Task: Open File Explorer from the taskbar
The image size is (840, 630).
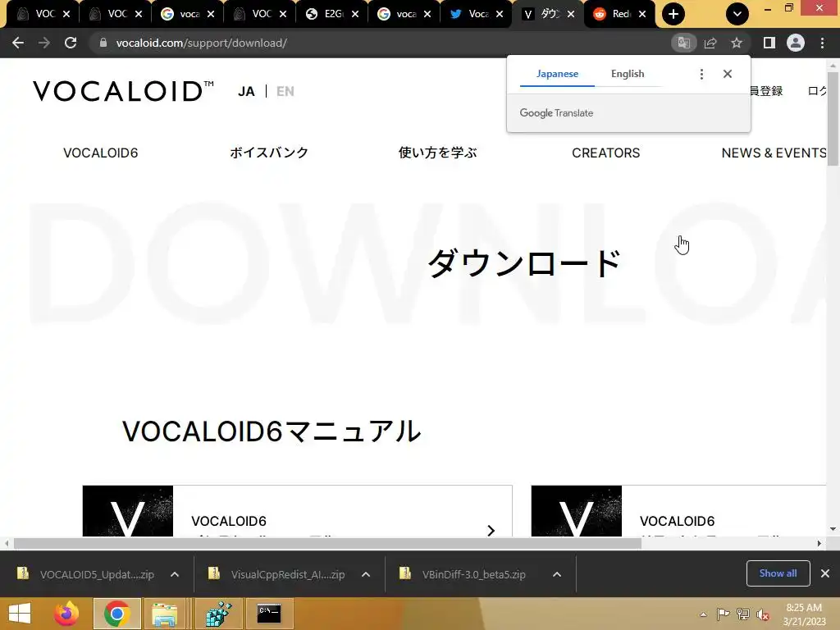Action: 164,614
